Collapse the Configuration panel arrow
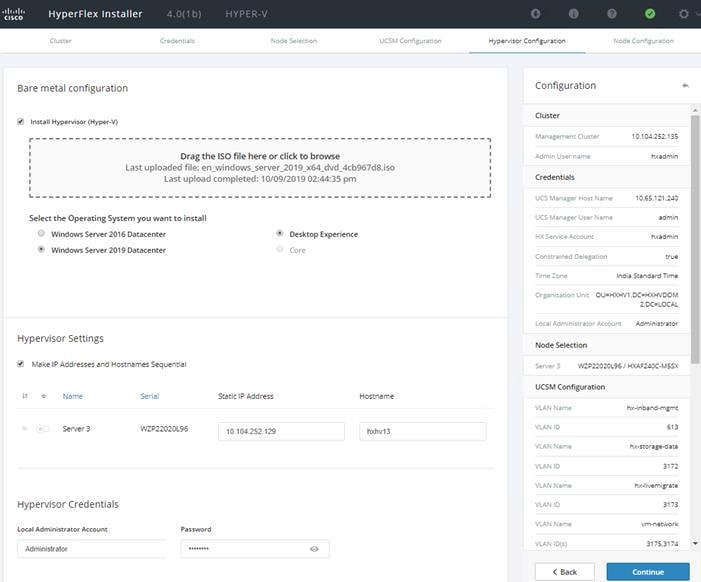 (685, 85)
